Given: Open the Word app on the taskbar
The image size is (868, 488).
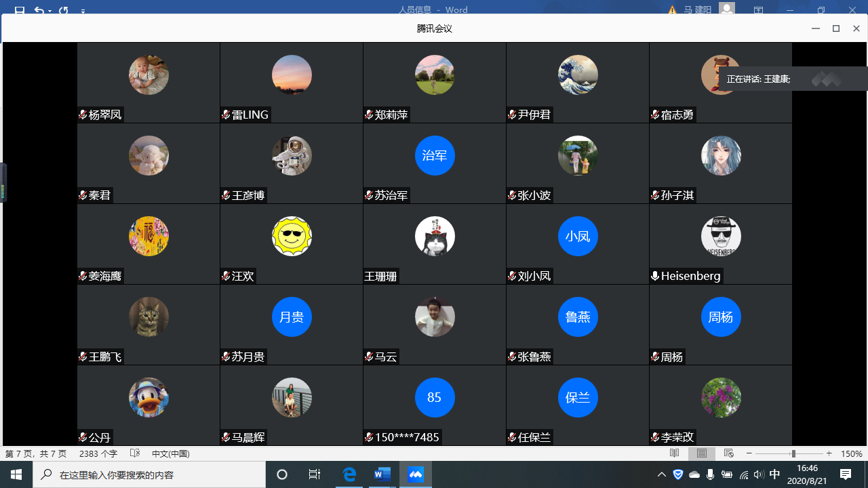Looking at the screenshot, I should (x=382, y=474).
